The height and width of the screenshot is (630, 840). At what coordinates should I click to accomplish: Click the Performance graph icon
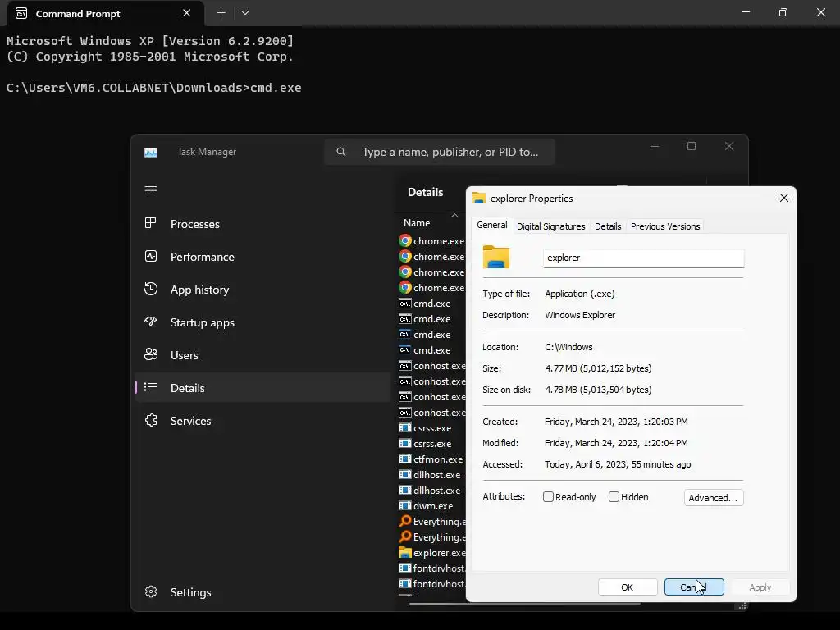tap(151, 256)
